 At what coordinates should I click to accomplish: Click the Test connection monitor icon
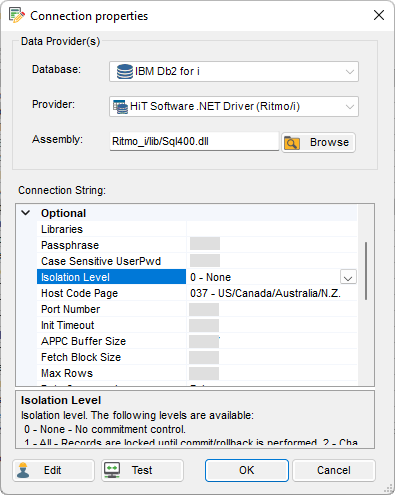click(x=112, y=470)
